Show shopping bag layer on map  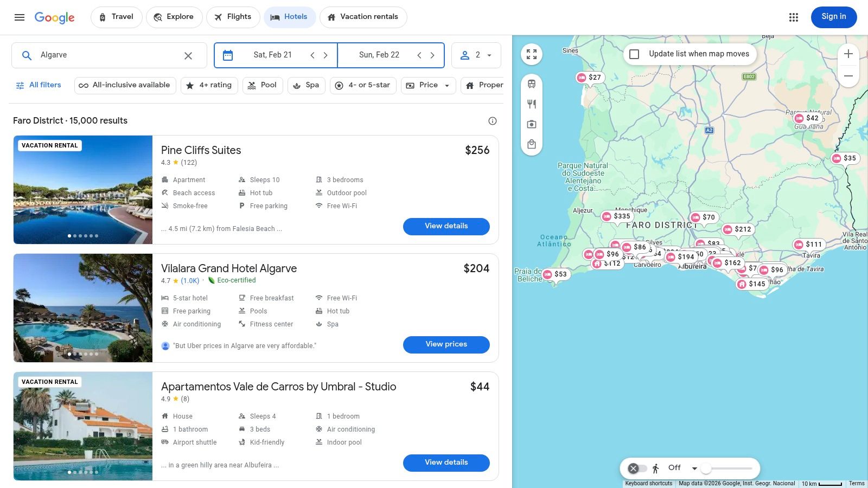click(532, 144)
